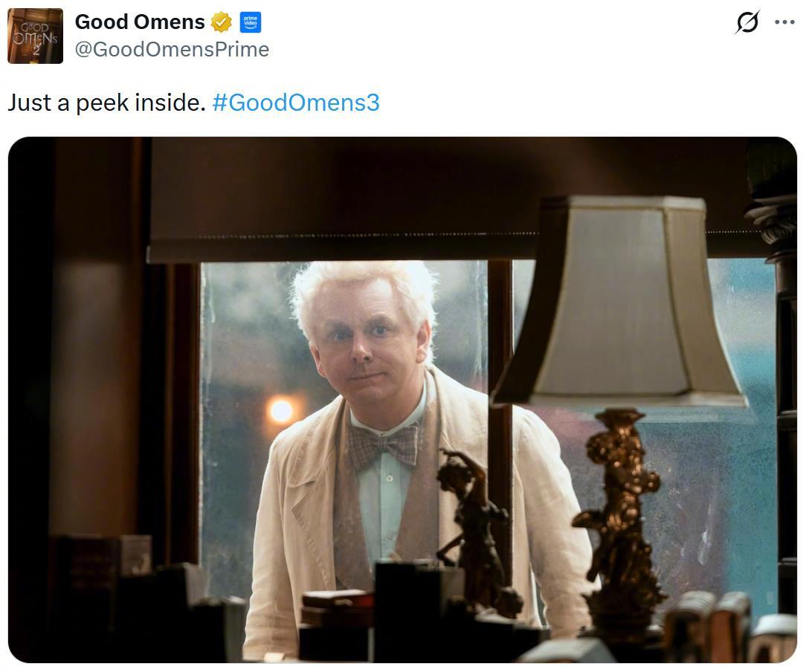Click the cream coat lapel in the photo
806x672 pixels.
[309, 493]
